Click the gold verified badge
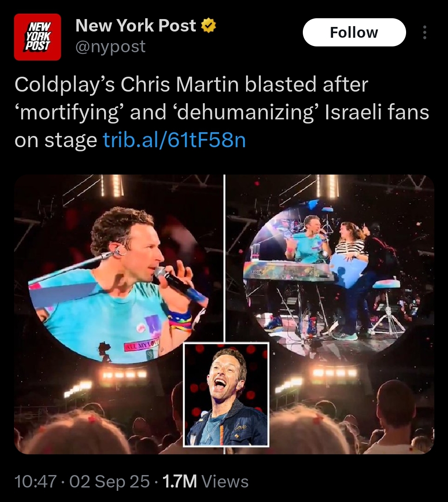The height and width of the screenshot is (502, 448). 209,26
